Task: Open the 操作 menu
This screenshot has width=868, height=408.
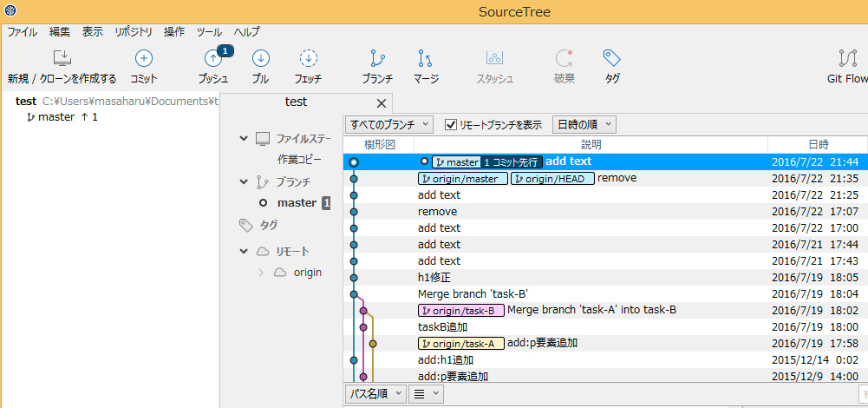Action: pos(174,31)
